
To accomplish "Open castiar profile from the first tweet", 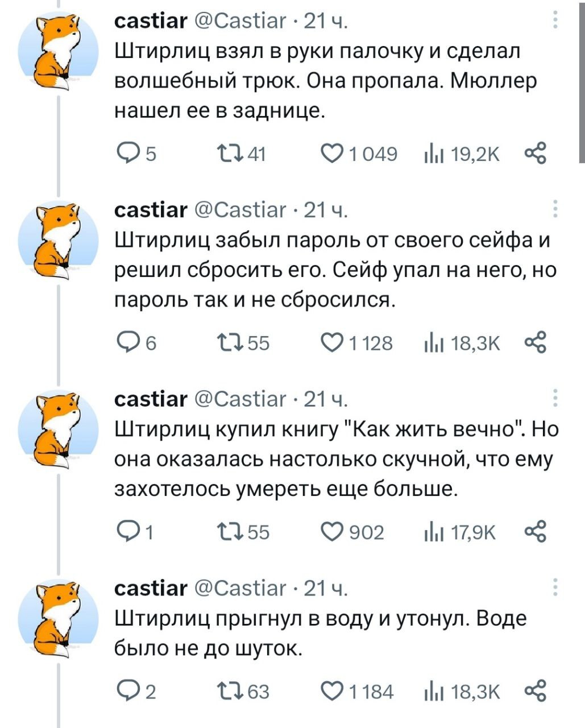I will [151, 21].
